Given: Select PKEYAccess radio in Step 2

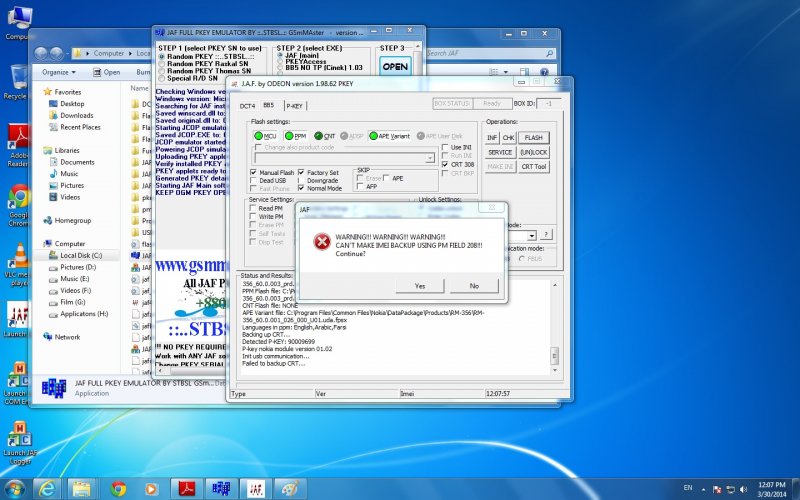Looking at the screenshot, I should tap(280, 61).
